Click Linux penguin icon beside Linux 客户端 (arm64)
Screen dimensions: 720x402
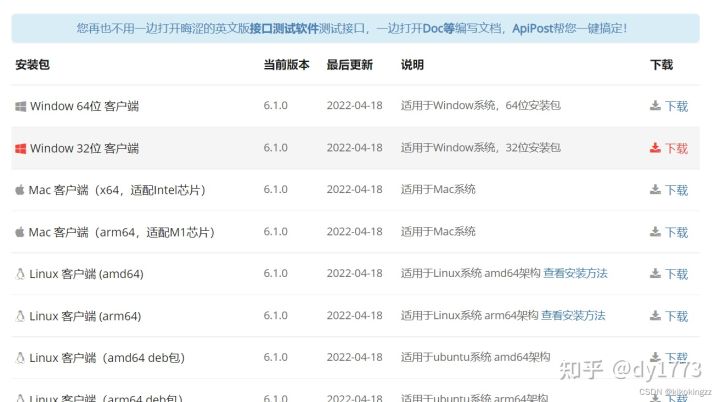(20, 316)
